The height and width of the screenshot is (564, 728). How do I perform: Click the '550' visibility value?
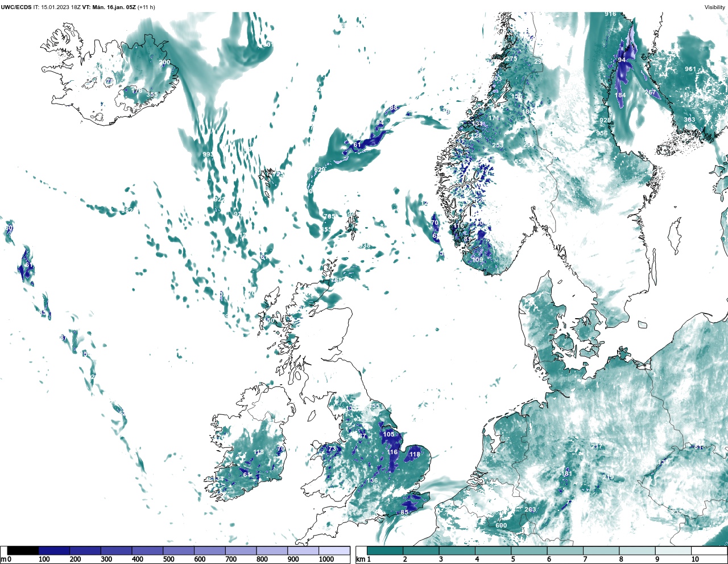pos(520,162)
